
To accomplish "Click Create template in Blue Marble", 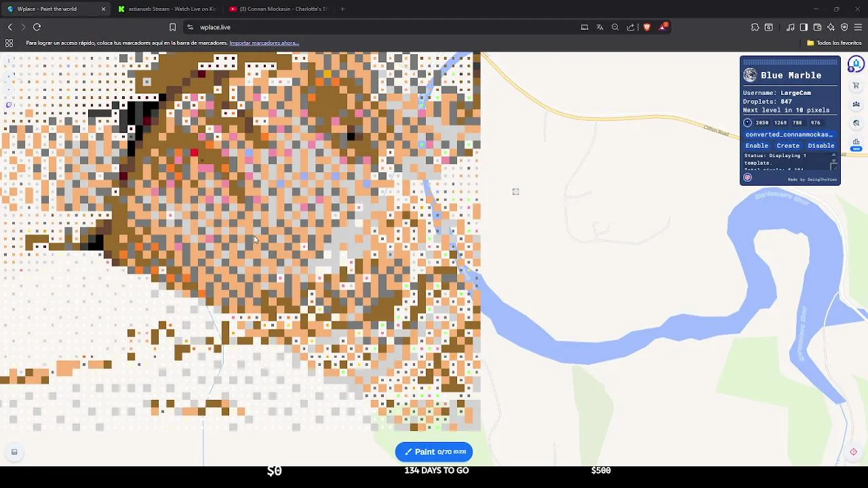I will [788, 146].
